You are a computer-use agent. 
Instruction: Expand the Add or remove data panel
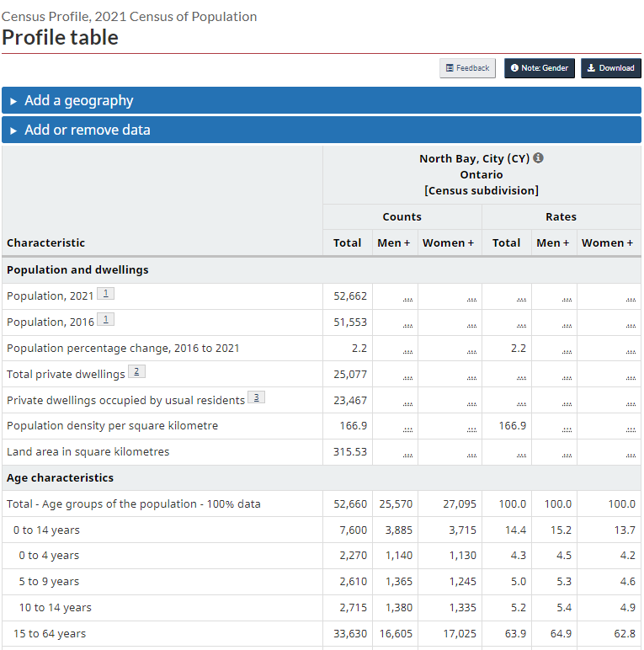[x=88, y=130]
